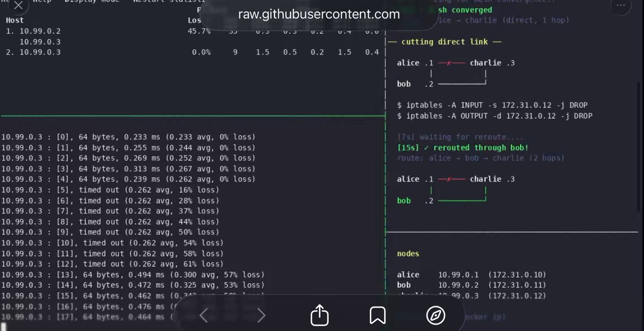Click '[12], timed out' line with 61% loss
Screen dimensions: 644x331
coord(113,264)
